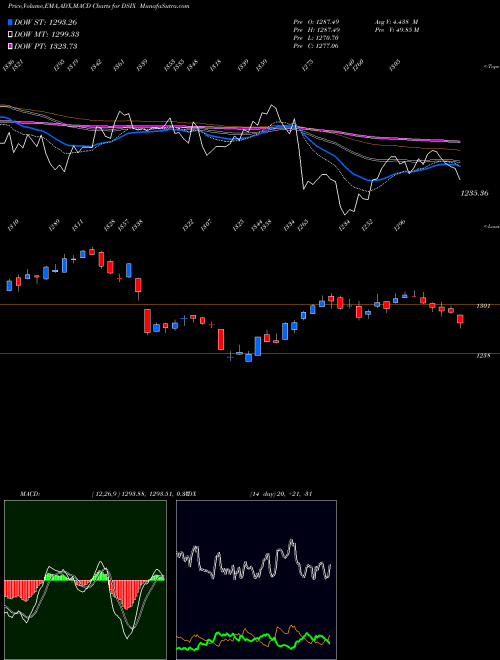
Task: Click the white DOW MT legend swatch
Action: pyautogui.click(x=11, y=34)
